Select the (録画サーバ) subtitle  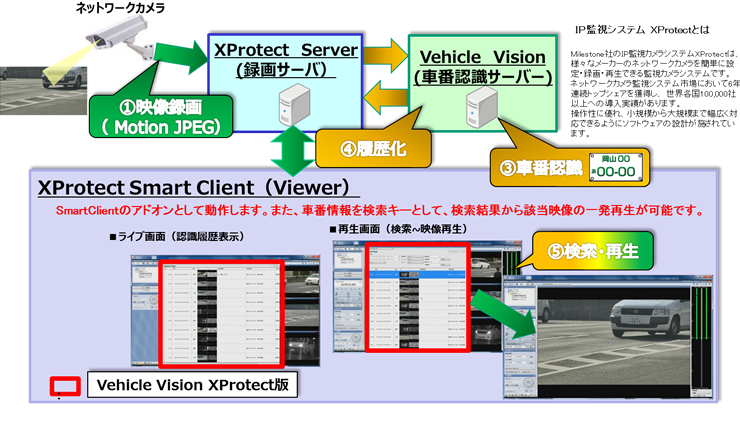286,70
